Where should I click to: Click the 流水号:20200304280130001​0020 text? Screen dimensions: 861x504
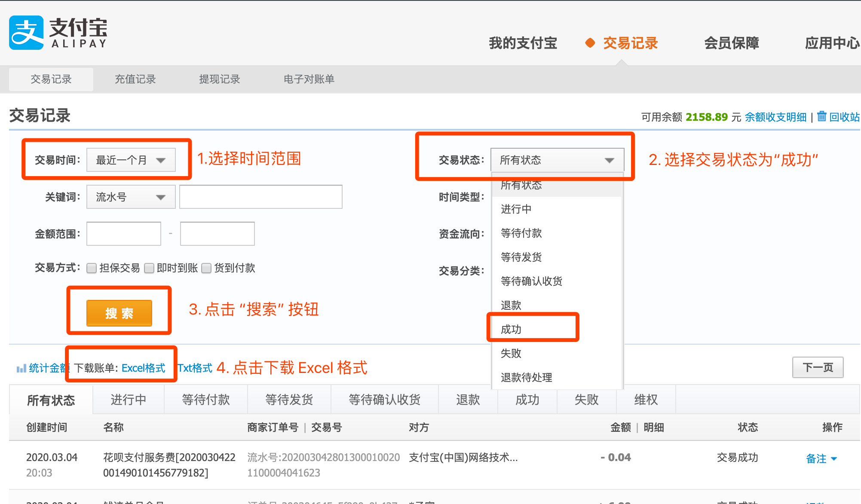[324, 457]
